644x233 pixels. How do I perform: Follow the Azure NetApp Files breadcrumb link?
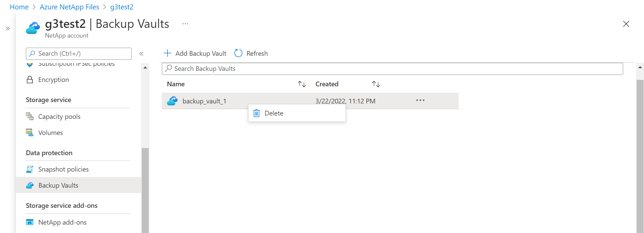tap(70, 7)
